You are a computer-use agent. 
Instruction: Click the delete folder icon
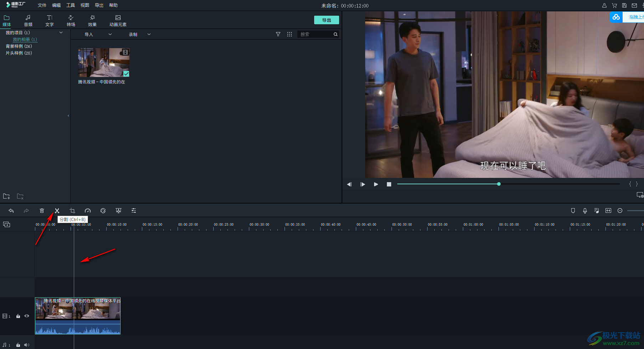20,196
